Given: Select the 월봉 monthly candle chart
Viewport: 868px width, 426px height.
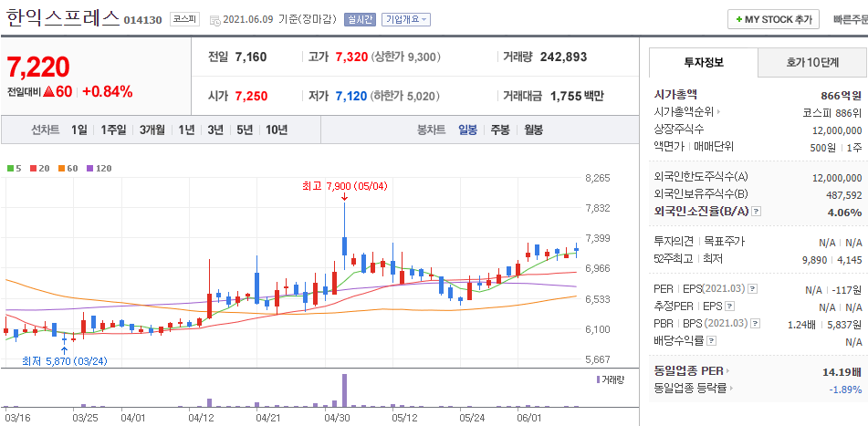Looking at the screenshot, I should (534, 130).
